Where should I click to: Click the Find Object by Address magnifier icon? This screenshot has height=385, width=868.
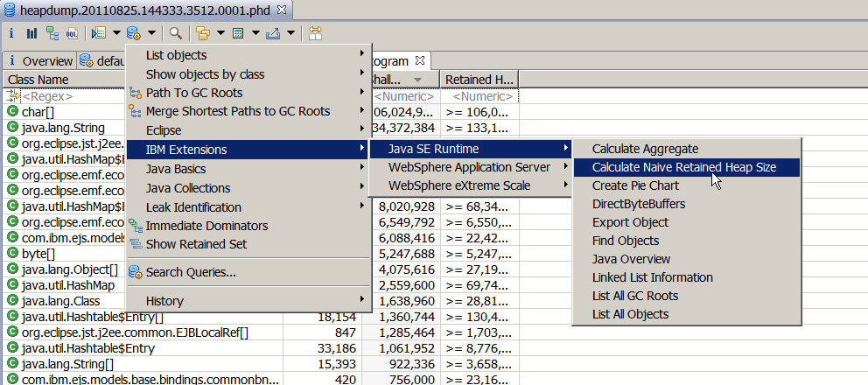coord(176,33)
